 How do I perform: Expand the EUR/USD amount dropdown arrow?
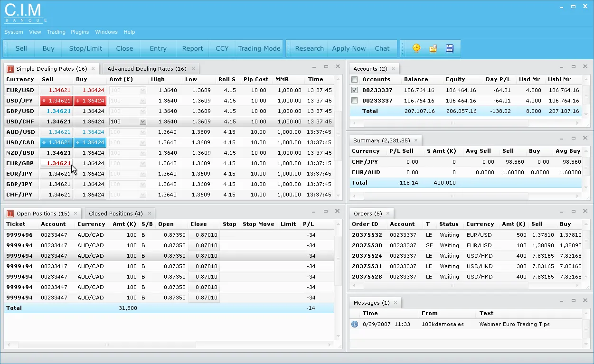pos(142,90)
